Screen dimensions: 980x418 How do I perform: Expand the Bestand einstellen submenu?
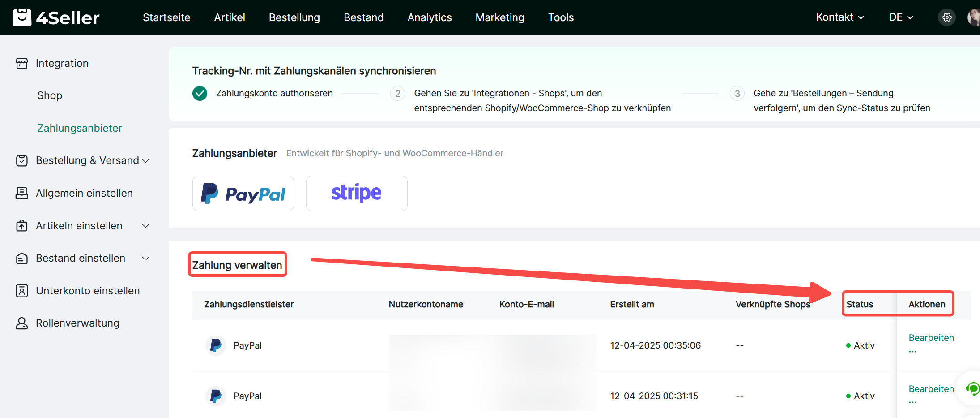click(x=145, y=259)
